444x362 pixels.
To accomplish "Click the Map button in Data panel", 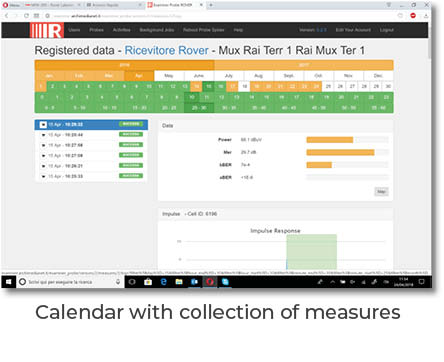I will tap(381, 192).
